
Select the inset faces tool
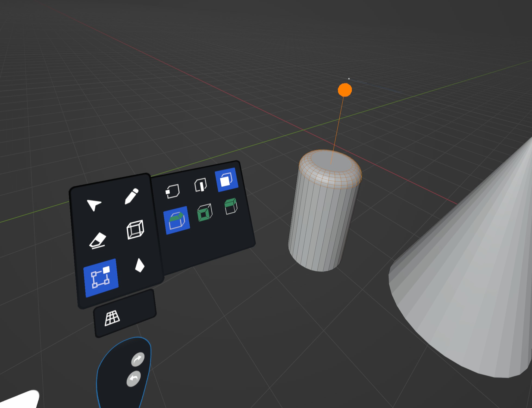205,212
